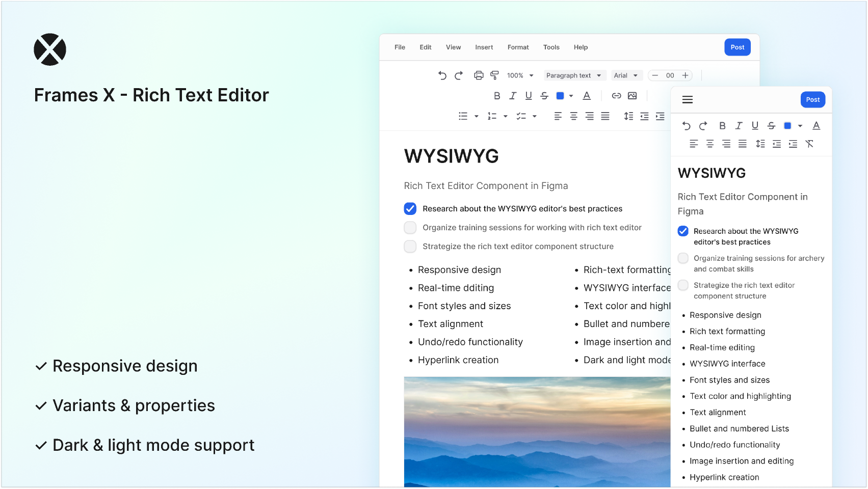Image resolution: width=868 pixels, height=489 pixels.
Task: Check the 'Organize training sessions' checkbox
Action: pos(410,228)
